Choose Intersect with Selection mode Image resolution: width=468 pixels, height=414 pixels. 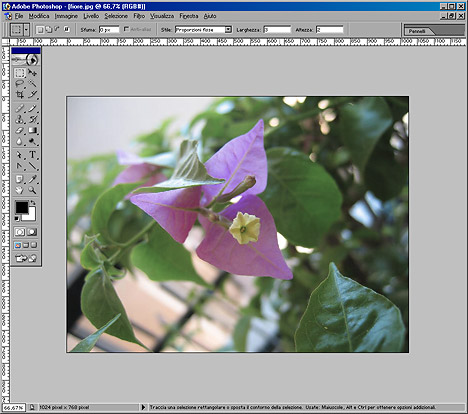[x=66, y=30]
